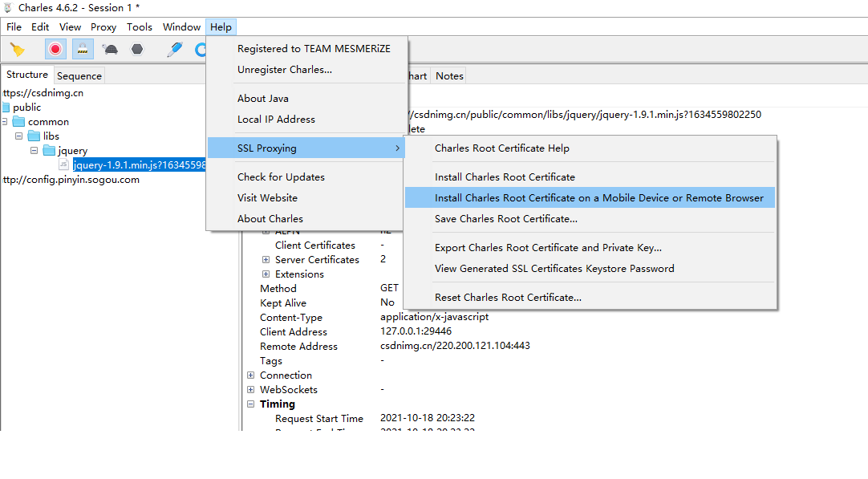The image size is (868, 479).
Task: Stop recording traffic via the red record icon
Action: [55, 49]
